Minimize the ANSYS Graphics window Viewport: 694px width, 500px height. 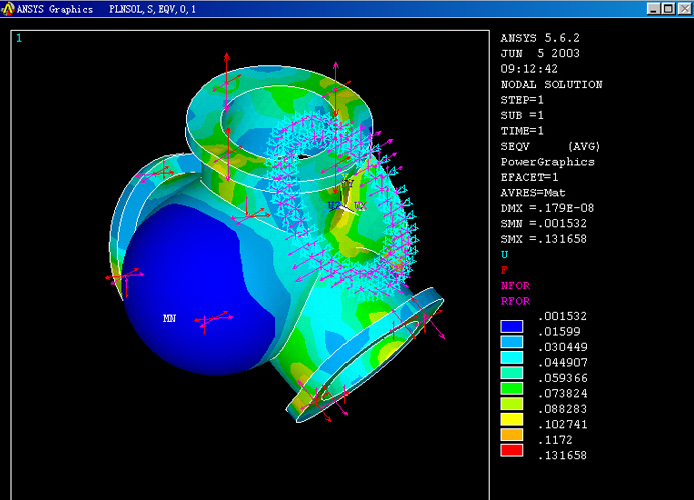pos(653,9)
